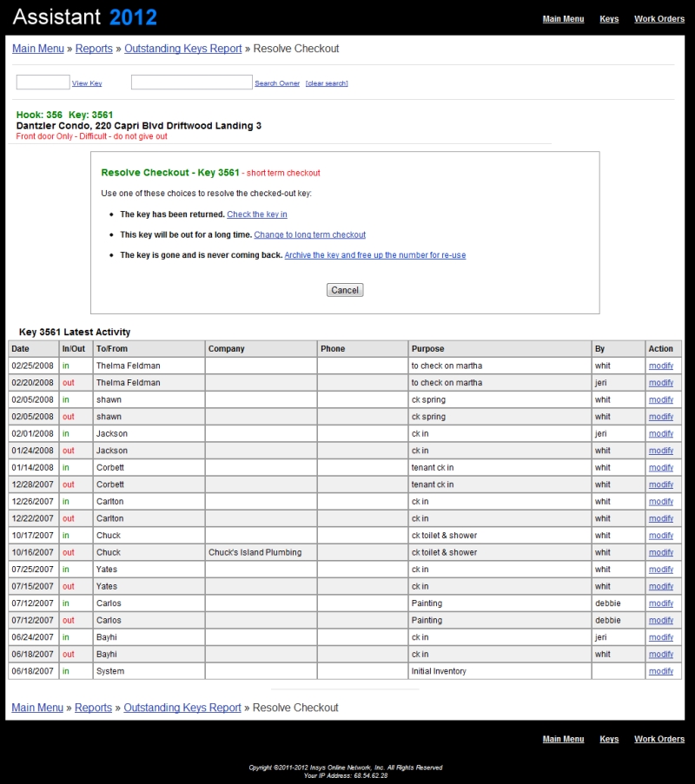Click the View Key input field
The width and height of the screenshot is (695, 784).
[43, 82]
